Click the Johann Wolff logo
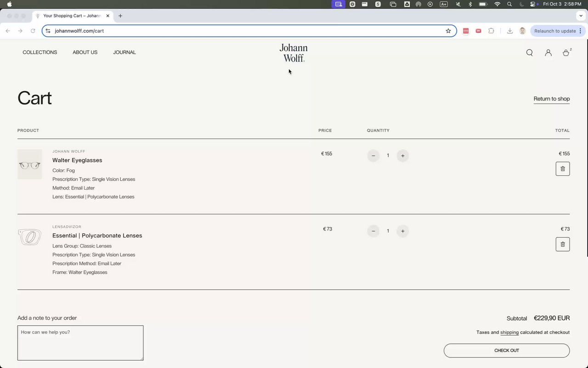 click(x=294, y=53)
